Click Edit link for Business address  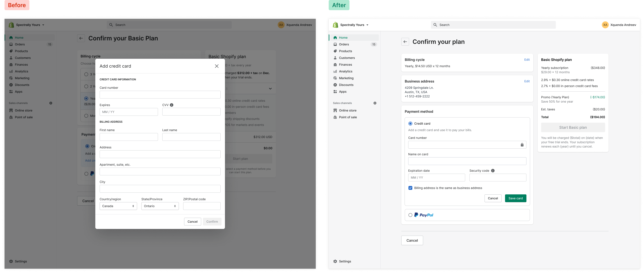click(527, 81)
